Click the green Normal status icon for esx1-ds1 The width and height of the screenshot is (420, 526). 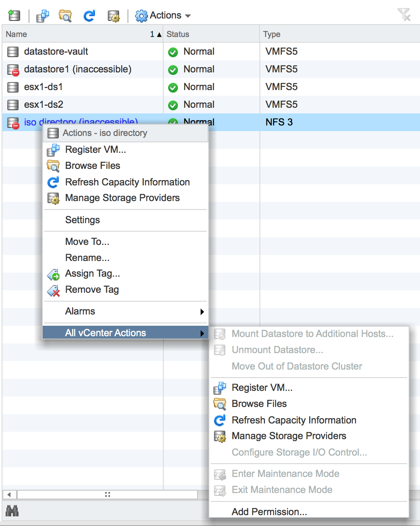pyautogui.click(x=173, y=88)
